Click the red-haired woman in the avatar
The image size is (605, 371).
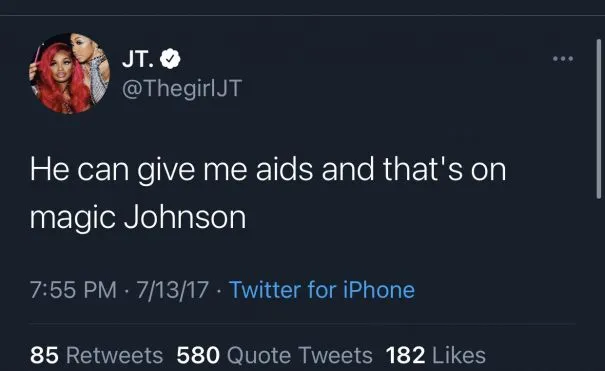(62, 77)
